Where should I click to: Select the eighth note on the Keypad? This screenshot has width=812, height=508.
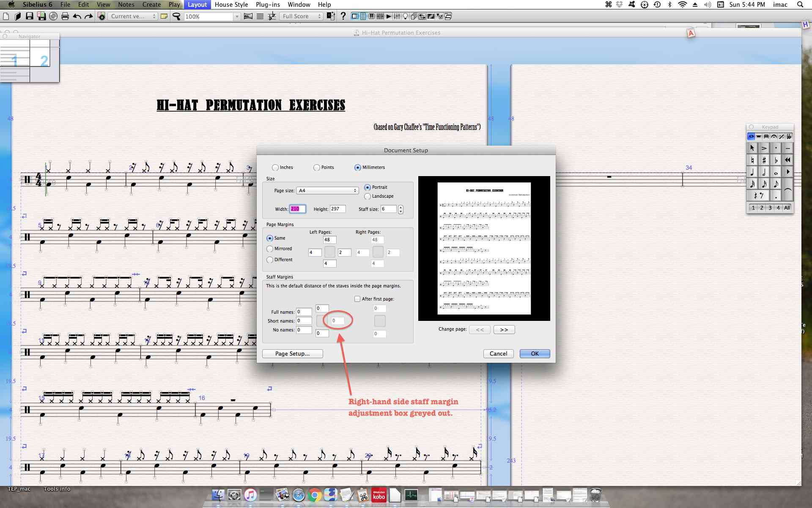pos(776,184)
